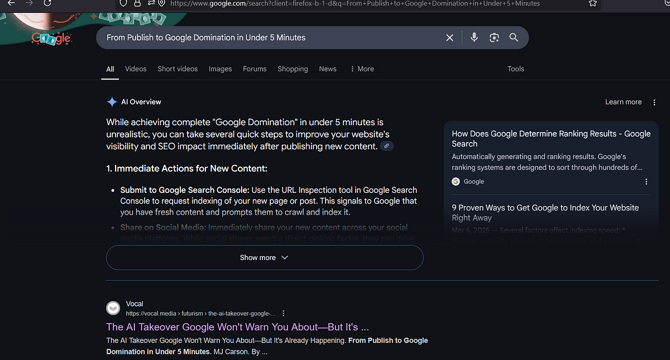Viewport: 670px width, 360px height.
Task: Click the padlock site security icon
Action: tap(137, 3)
